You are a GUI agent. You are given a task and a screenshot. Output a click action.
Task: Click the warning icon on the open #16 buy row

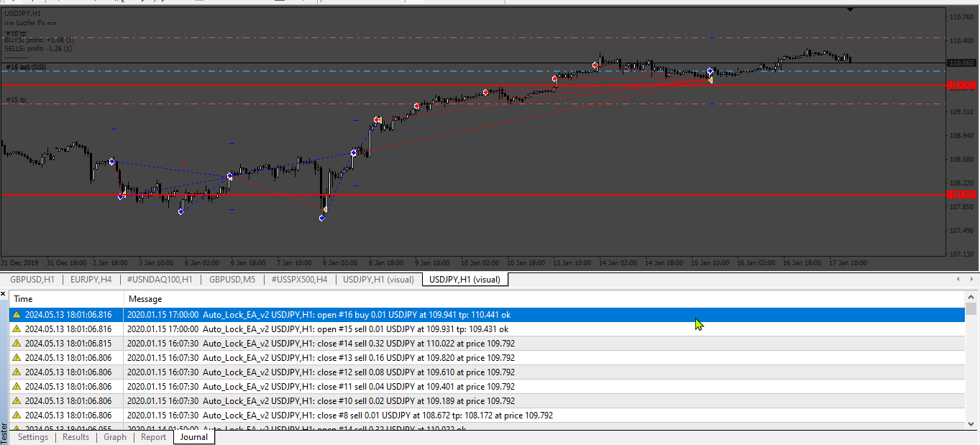tap(17, 315)
